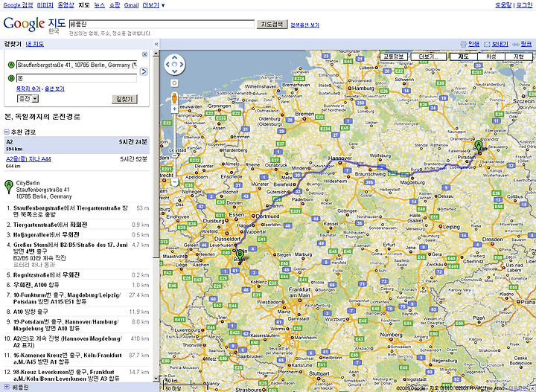Select step 8 A10 방향 출구
The width and height of the screenshot is (536, 392).
pyautogui.click(x=77, y=312)
